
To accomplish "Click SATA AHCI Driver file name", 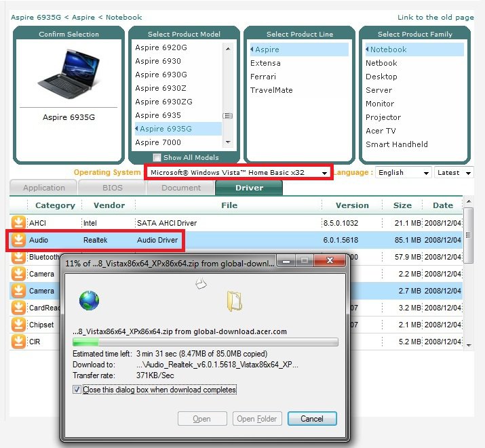I will point(167,223).
